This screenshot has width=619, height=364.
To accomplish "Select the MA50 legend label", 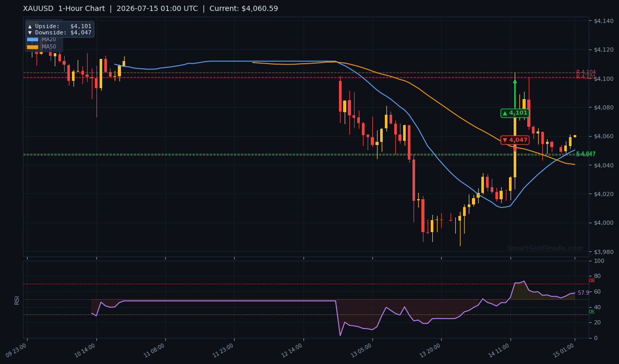I will [x=49, y=47].
